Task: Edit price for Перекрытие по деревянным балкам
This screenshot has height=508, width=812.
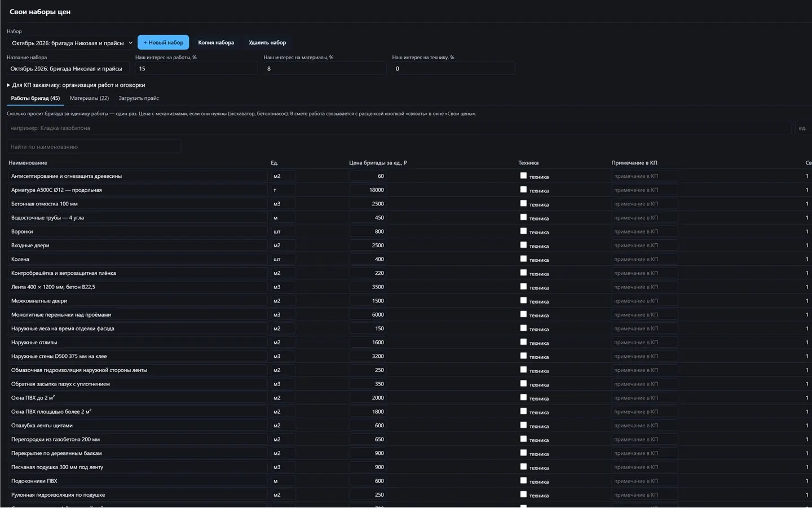Action: coord(368,453)
